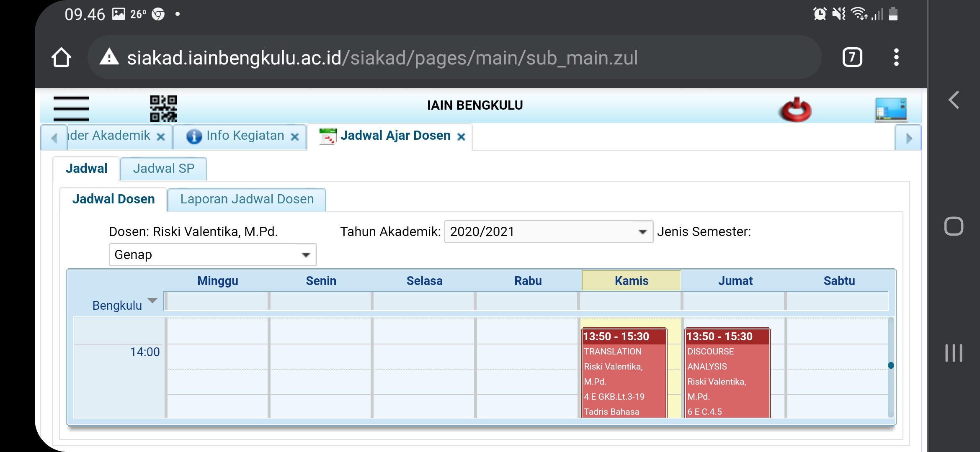This screenshot has width=980, height=452.
Task: Close the Jadwal Ajar Dosen tab
Action: pos(461,137)
